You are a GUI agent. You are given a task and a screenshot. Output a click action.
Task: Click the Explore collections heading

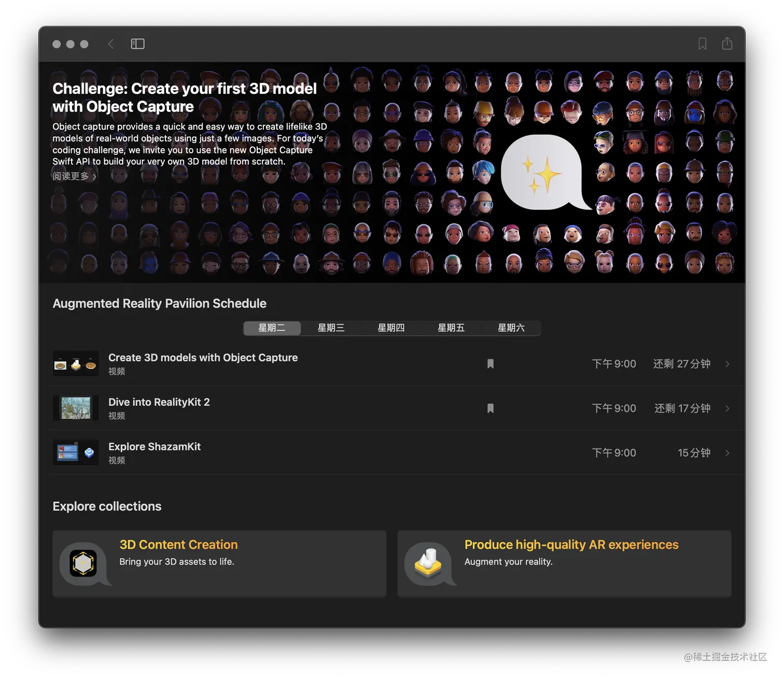[x=107, y=506]
